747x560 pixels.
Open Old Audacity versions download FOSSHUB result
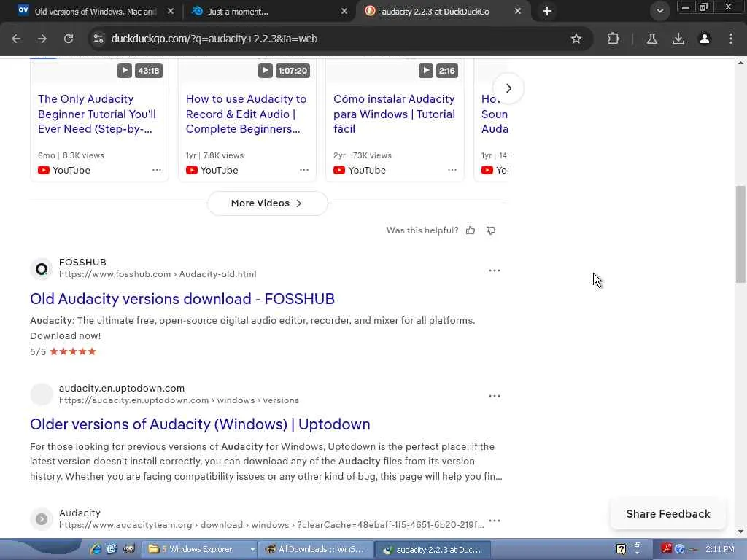pos(182,298)
